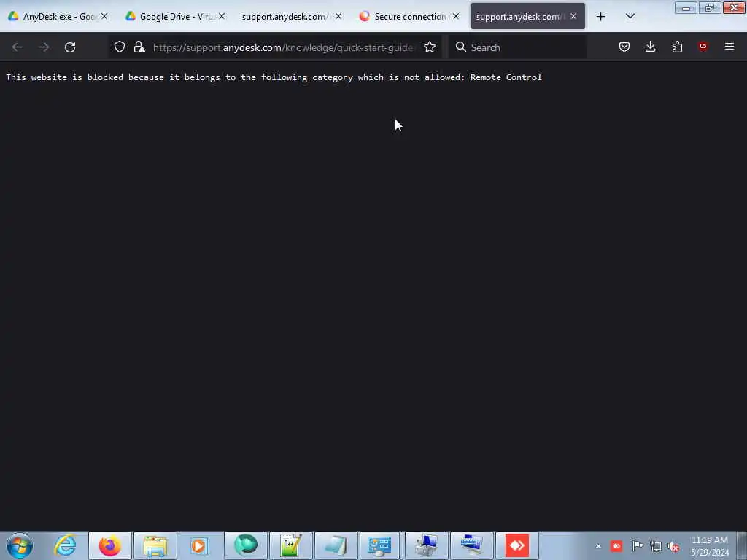Image resolution: width=747 pixels, height=560 pixels.
Task: Show hidden system tray icons
Action: coord(598,546)
